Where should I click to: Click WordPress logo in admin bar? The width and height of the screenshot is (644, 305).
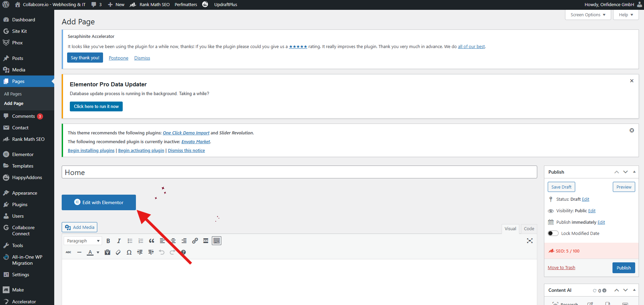tap(6, 5)
